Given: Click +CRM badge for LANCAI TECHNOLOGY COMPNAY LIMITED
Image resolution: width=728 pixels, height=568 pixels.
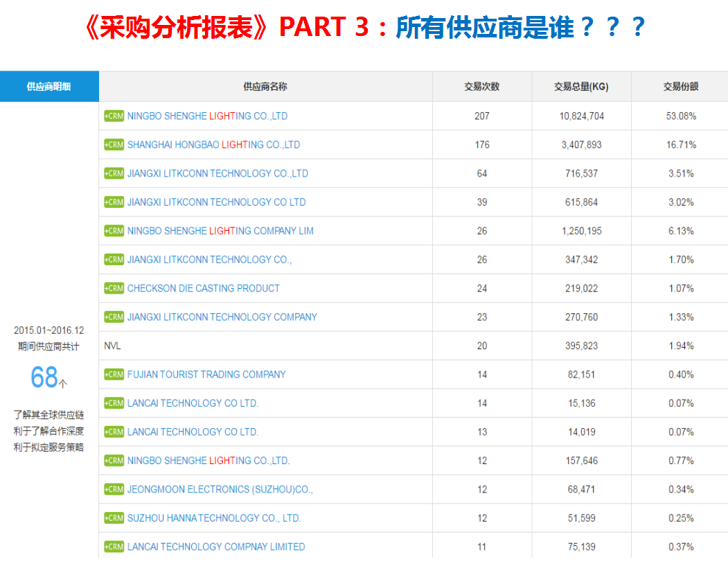Looking at the screenshot, I should click(114, 547).
